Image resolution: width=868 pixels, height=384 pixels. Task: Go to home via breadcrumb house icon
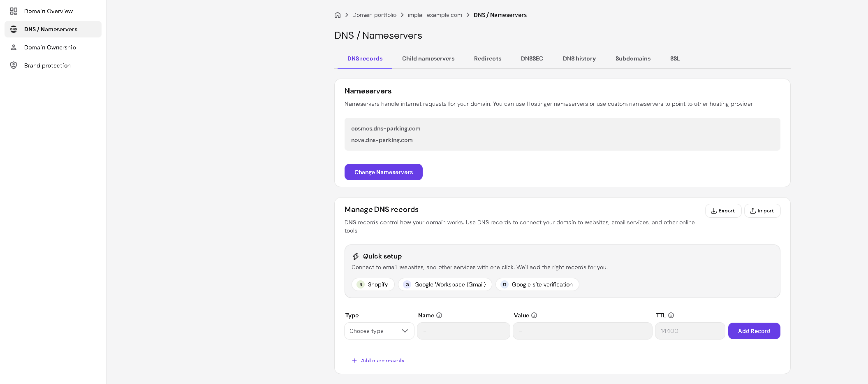coord(338,15)
